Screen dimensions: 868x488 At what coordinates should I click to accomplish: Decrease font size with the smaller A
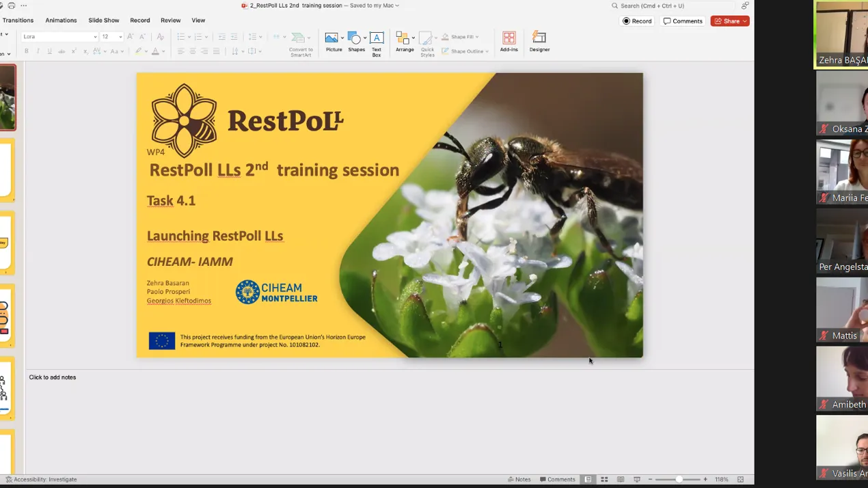tap(142, 37)
